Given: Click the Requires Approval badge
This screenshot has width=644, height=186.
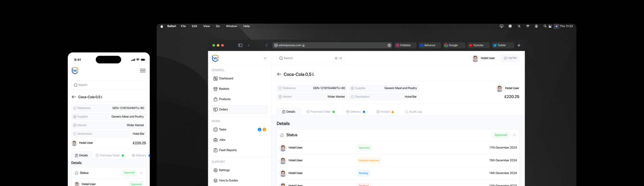Looking at the screenshot, I should (369, 160).
